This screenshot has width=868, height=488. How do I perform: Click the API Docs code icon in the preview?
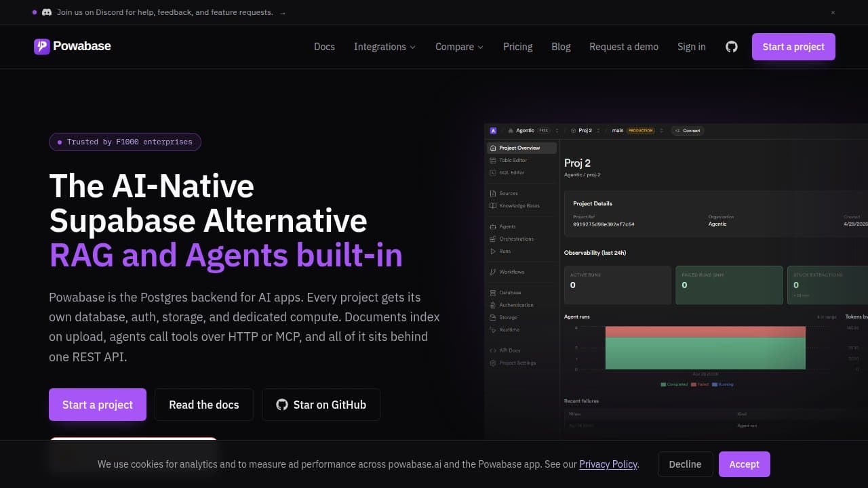point(493,350)
